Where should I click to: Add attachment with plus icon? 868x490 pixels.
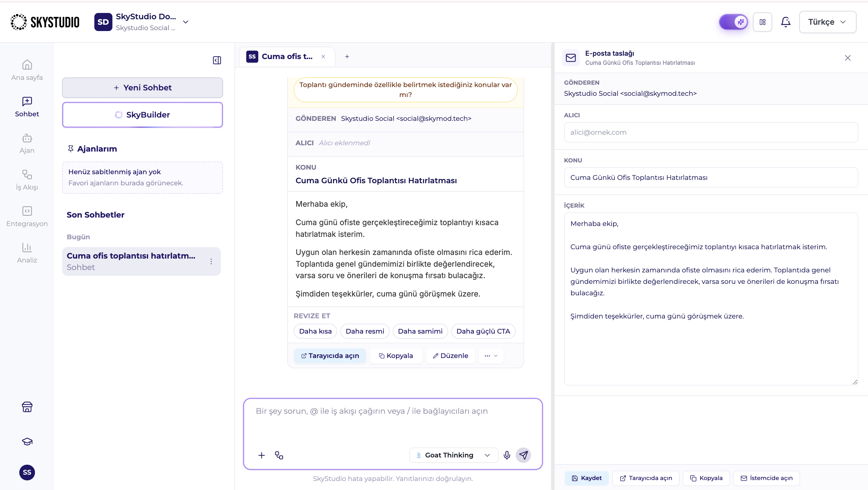click(262, 455)
